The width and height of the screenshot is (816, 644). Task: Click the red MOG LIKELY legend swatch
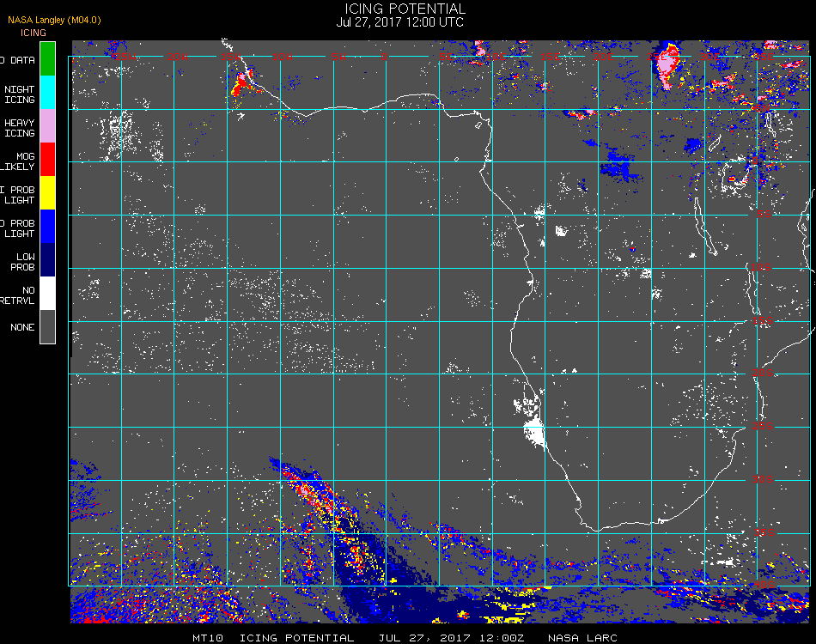tap(47, 159)
